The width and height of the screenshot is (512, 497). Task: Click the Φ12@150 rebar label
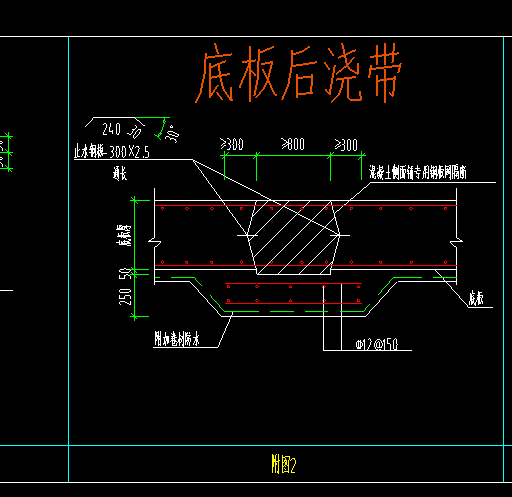point(377,344)
